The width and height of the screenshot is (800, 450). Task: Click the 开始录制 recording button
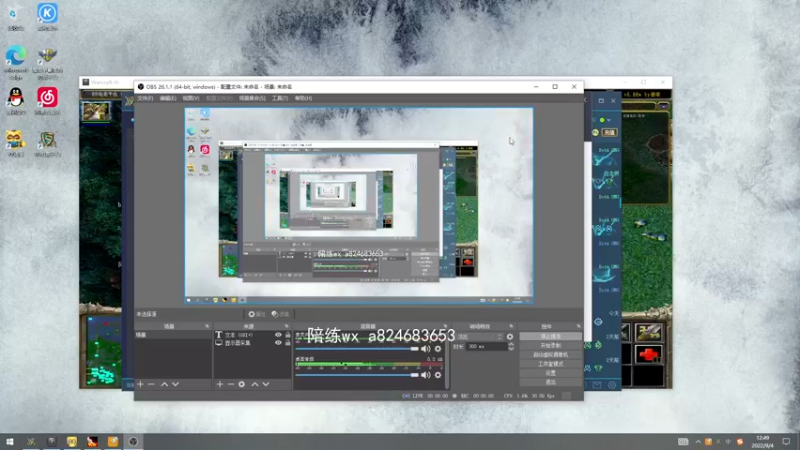pos(551,346)
